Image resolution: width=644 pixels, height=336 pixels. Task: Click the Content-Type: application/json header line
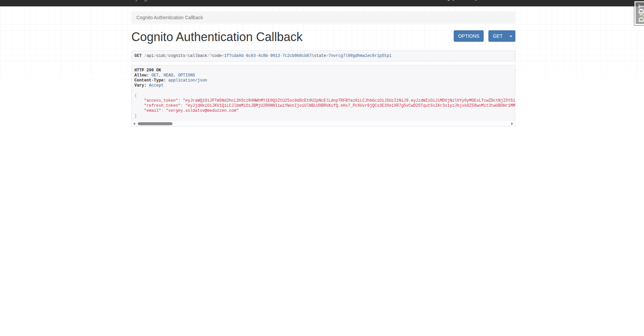[171, 80]
